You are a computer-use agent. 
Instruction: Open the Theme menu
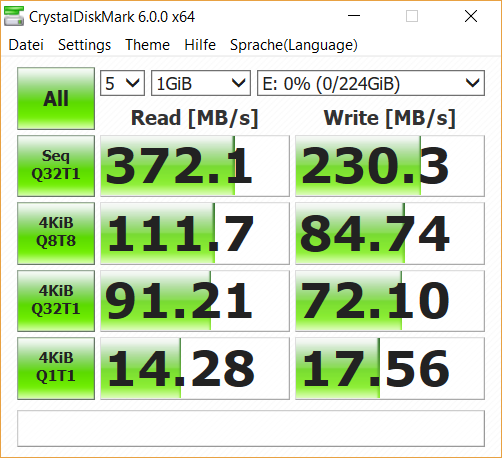click(x=147, y=45)
